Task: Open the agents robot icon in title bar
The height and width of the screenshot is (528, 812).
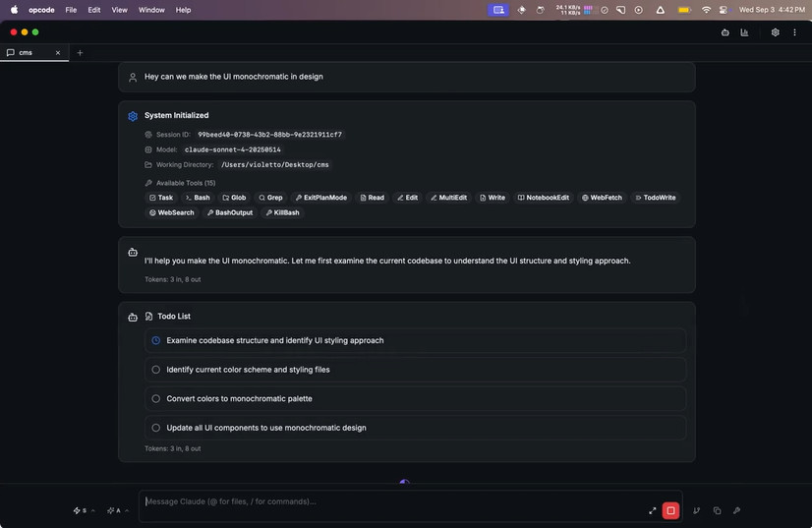Action: click(x=725, y=32)
